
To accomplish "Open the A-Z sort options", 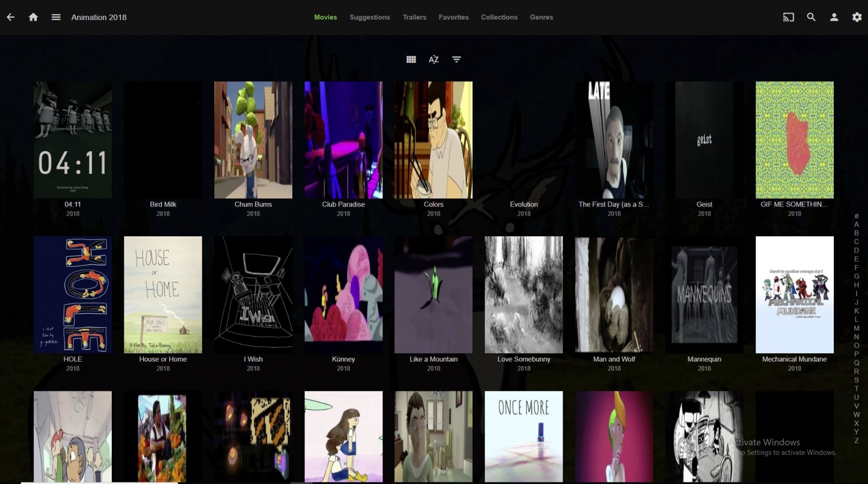I will pos(433,60).
